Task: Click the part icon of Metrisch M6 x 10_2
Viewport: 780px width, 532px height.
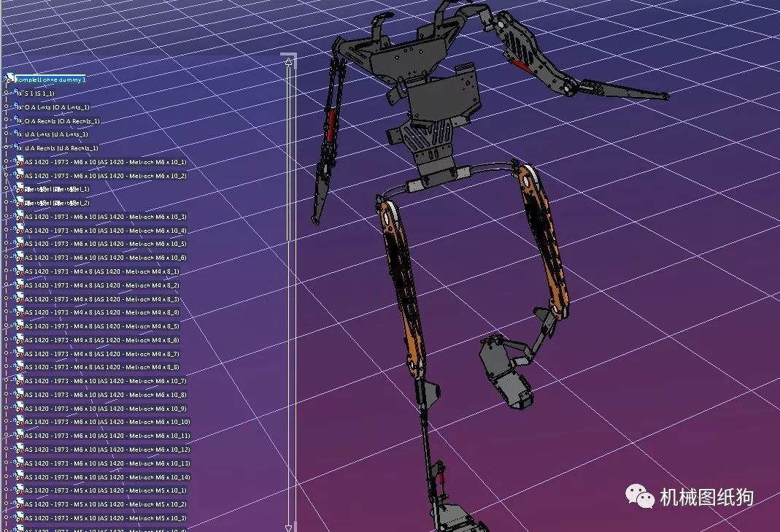Action: point(19,174)
